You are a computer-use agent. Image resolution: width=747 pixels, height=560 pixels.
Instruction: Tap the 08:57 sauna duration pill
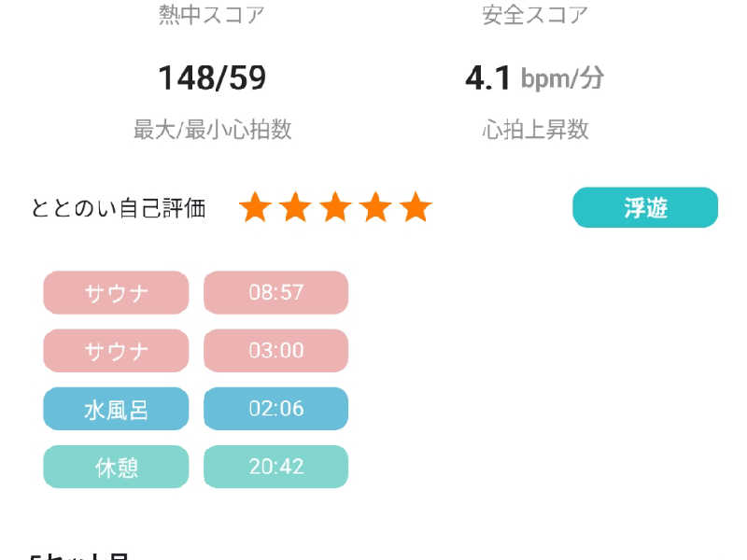pyautogui.click(x=275, y=292)
